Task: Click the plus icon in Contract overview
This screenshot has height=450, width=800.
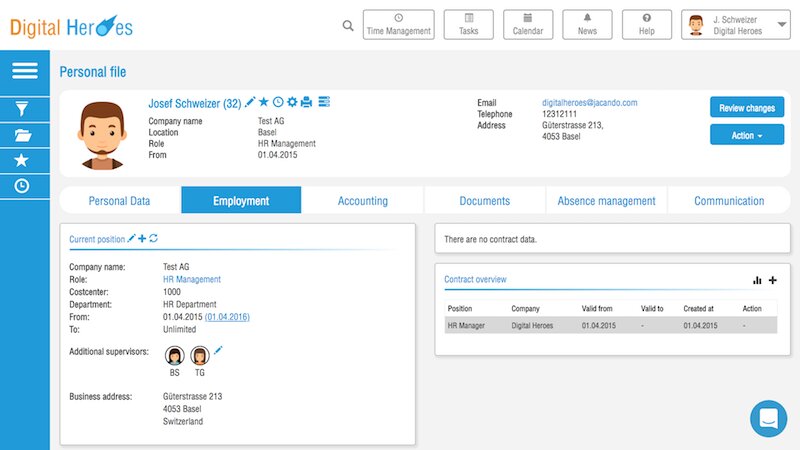Action: (x=772, y=281)
